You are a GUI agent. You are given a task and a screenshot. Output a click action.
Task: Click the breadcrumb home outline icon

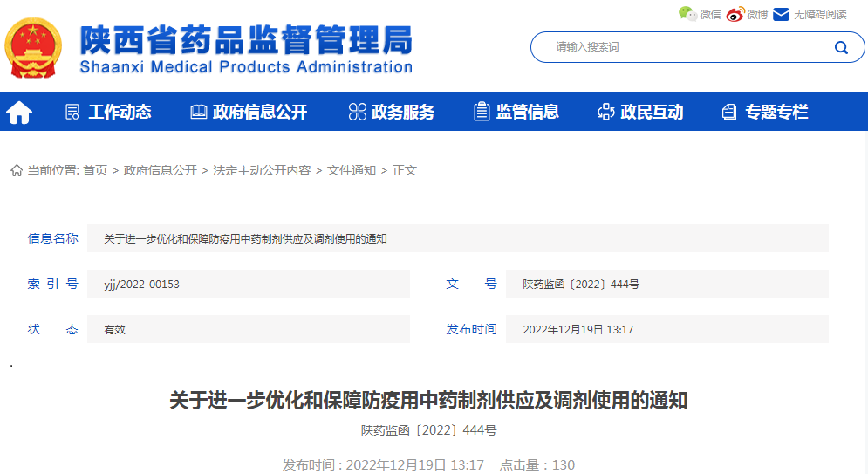click(17, 170)
